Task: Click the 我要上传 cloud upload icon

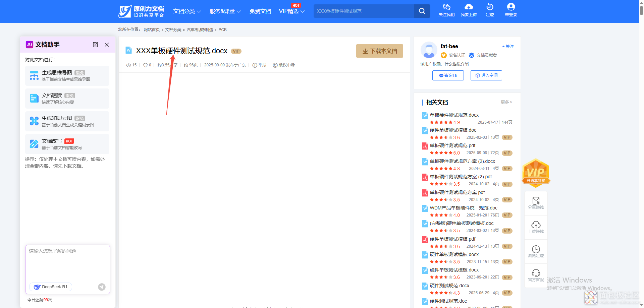Action: pos(469,7)
